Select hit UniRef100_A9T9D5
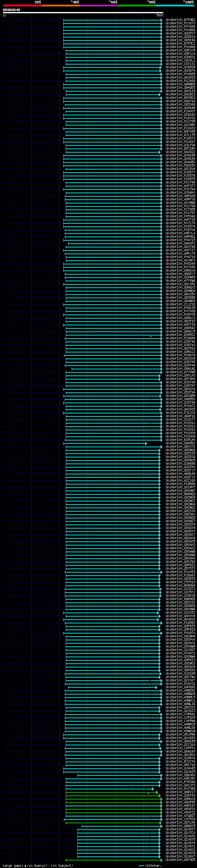Image resolution: width=197 pixels, height=868 pixels. pos(180,860)
